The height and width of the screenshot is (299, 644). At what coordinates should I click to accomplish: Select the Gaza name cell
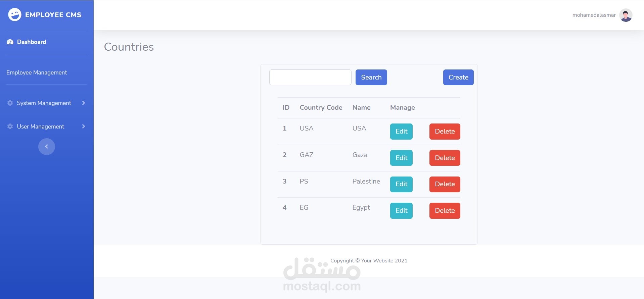coord(360,155)
